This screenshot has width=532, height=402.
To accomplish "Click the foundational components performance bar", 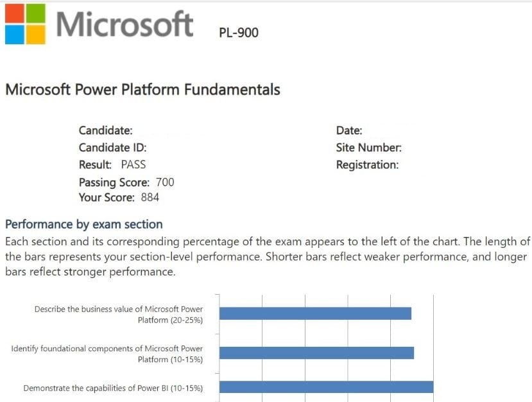I will [316, 353].
